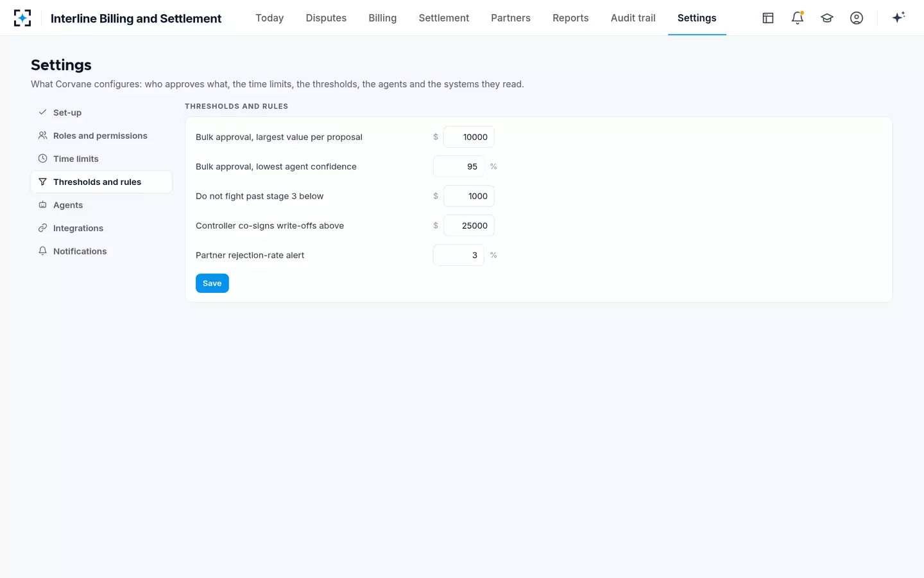Viewport: 924px width, 578px height.
Task: Open the Disputes tab
Action: click(x=326, y=18)
